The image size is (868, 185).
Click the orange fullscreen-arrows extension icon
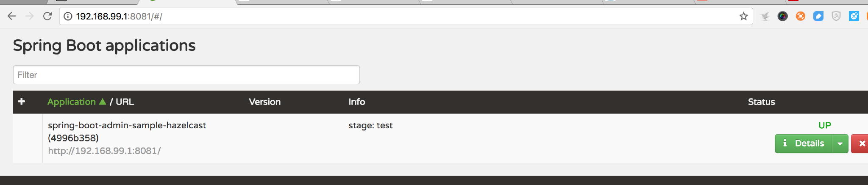pyautogui.click(x=800, y=17)
